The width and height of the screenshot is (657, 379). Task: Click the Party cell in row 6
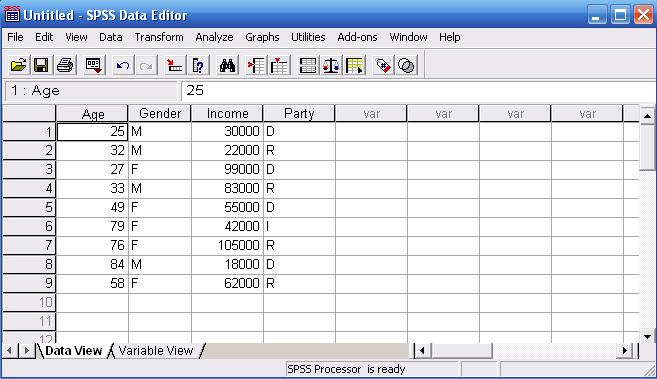click(x=299, y=227)
